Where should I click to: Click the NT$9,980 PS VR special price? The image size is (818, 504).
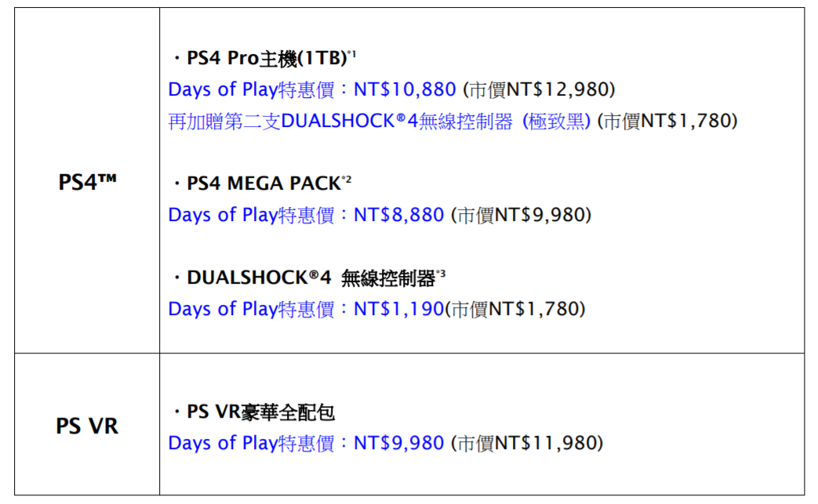coord(398,444)
